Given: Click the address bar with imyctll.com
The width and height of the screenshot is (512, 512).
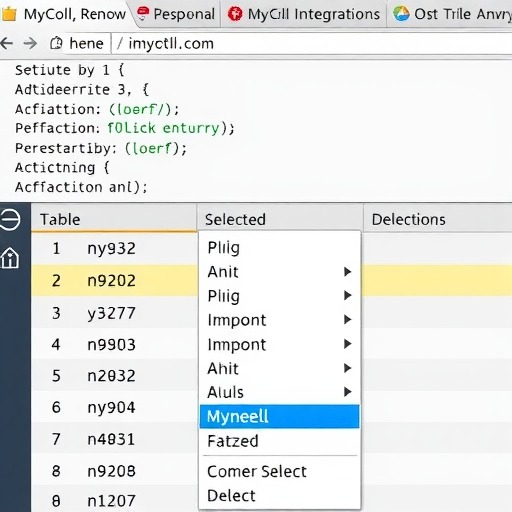Looking at the screenshot, I should pos(312,44).
